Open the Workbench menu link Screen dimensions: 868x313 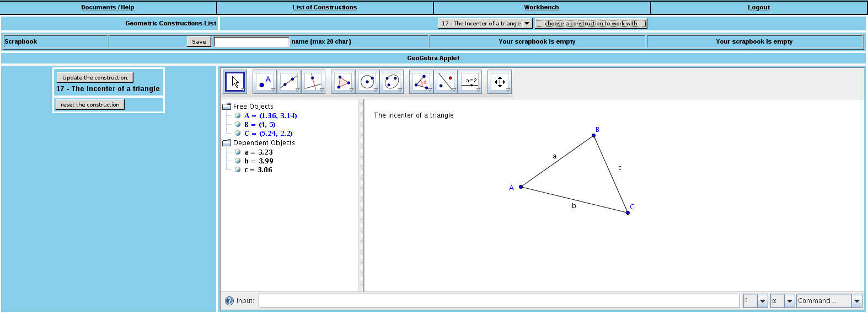541,7
